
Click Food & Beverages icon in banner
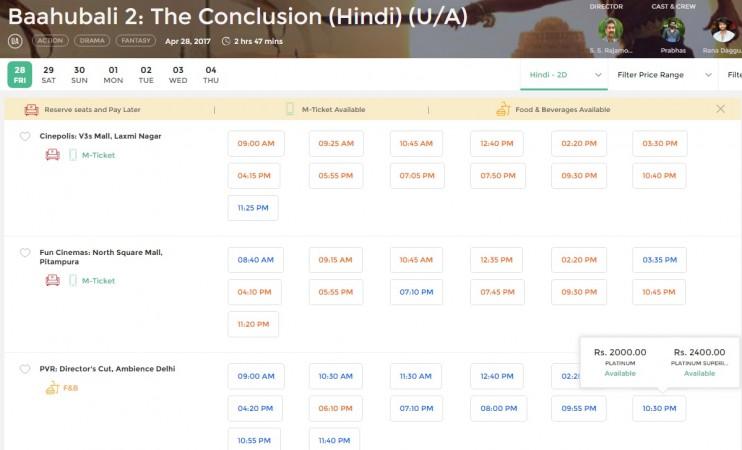click(x=503, y=109)
